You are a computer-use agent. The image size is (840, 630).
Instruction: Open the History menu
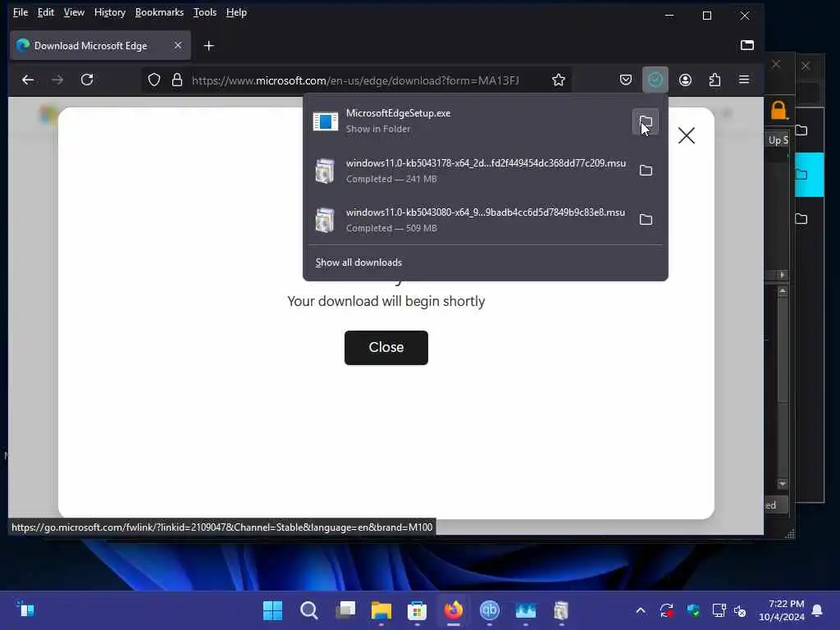[x=110, y=11]
